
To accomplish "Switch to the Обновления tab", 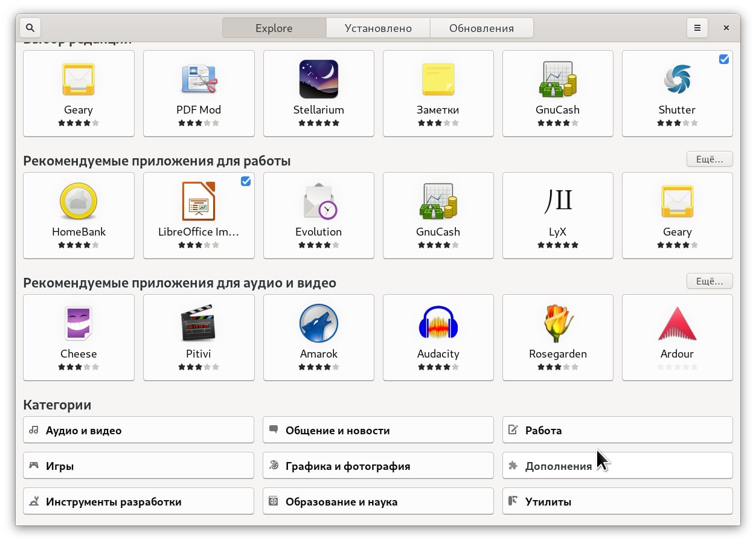I will tap(481, 28).
